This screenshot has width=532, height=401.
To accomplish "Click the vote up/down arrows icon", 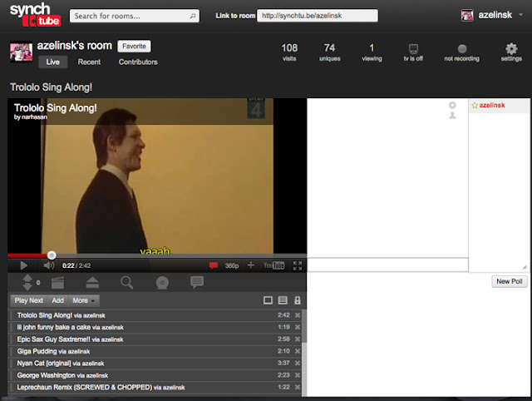I will click(27, 283).
